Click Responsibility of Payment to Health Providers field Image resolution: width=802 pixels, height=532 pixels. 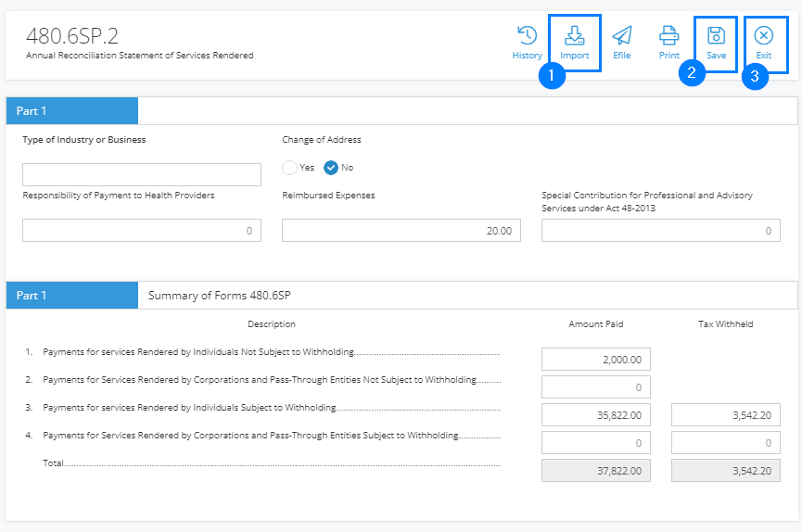[142, 230]
